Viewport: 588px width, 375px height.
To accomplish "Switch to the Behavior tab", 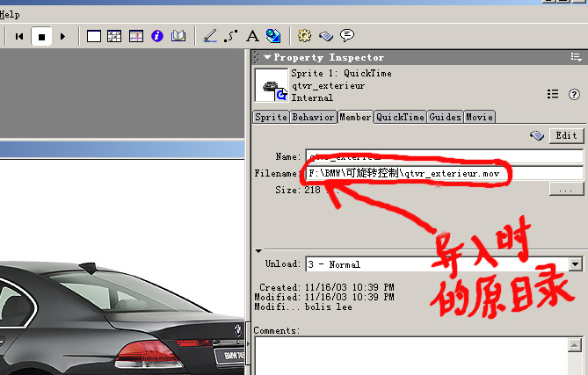I will click(x=313, y=117).
